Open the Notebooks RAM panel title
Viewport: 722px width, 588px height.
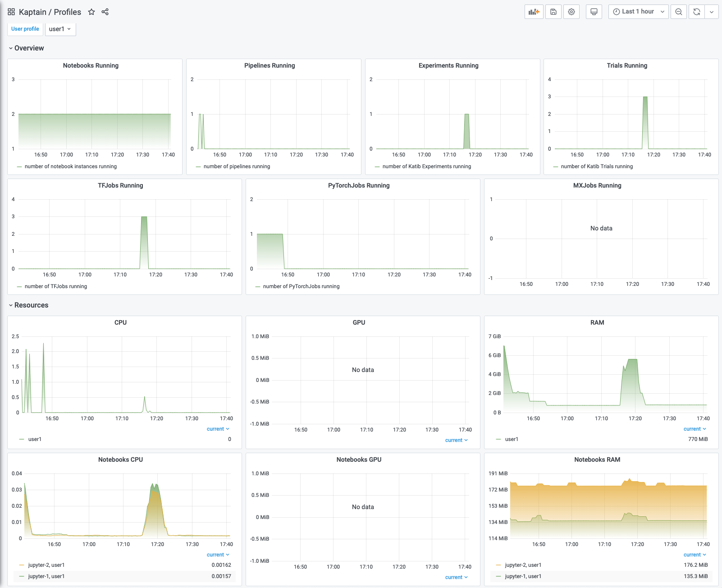(597, 459)
